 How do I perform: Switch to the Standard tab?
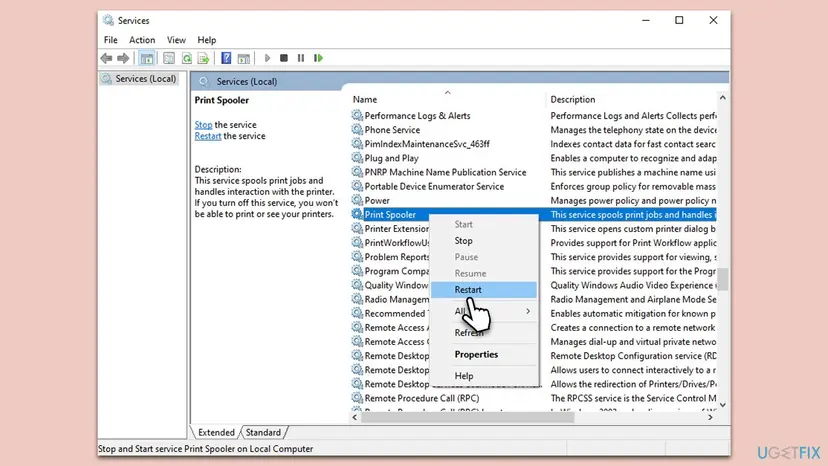263,432
